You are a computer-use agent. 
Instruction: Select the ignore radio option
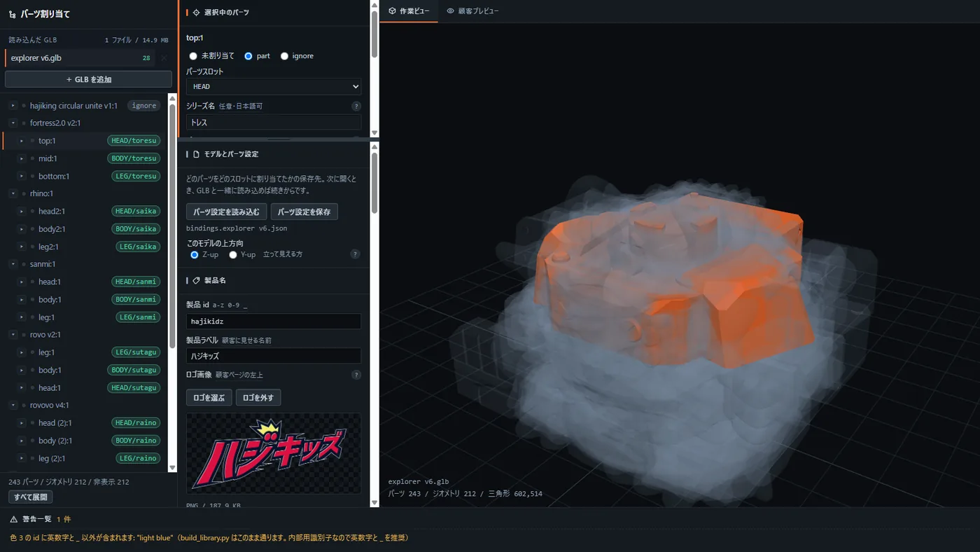click(x=284, y=56)
